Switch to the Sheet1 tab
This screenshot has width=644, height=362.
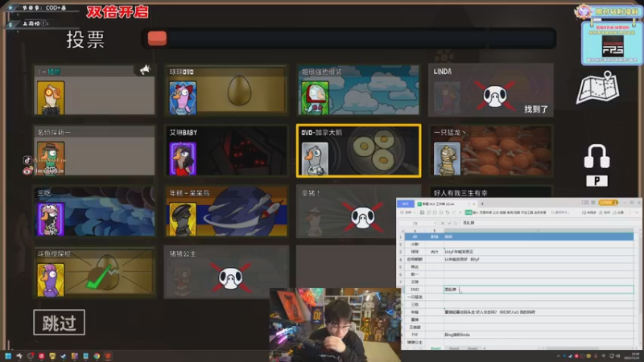pos(436,348)
